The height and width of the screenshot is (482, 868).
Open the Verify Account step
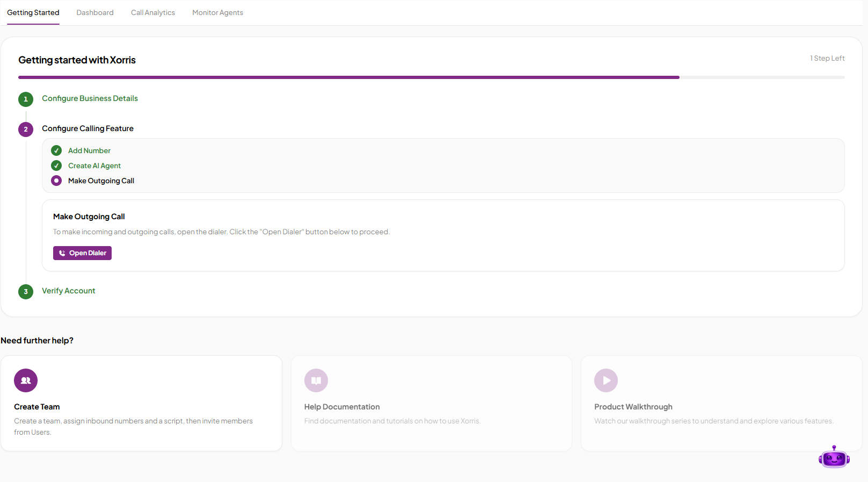coord(69,291)
